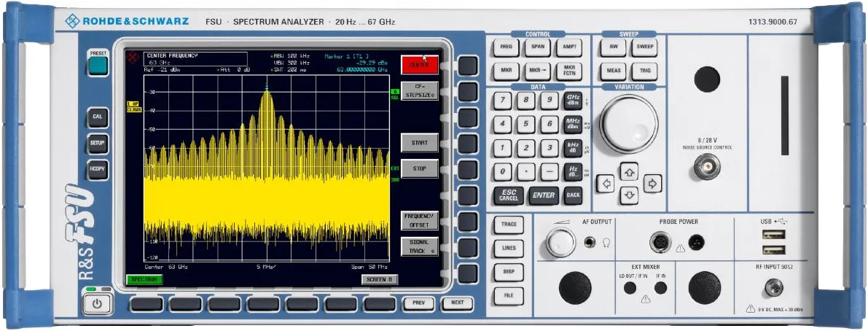Click the up arrow key

click(629, 171)
